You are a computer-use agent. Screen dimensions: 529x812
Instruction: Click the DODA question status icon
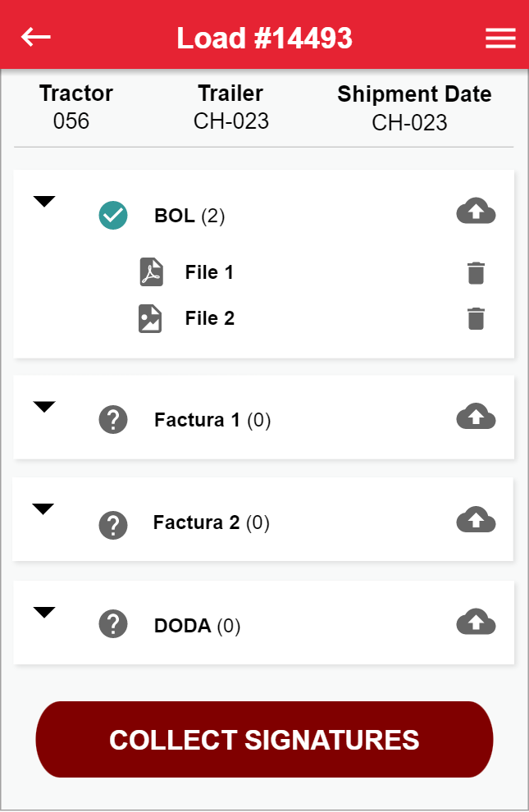[113, 624]
